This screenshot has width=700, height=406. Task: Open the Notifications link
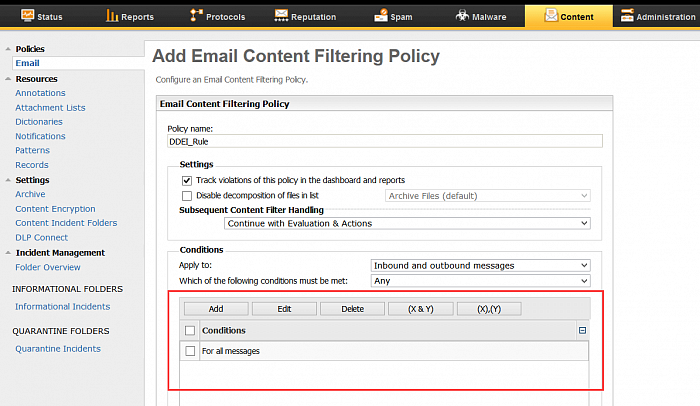click(40, 136)
